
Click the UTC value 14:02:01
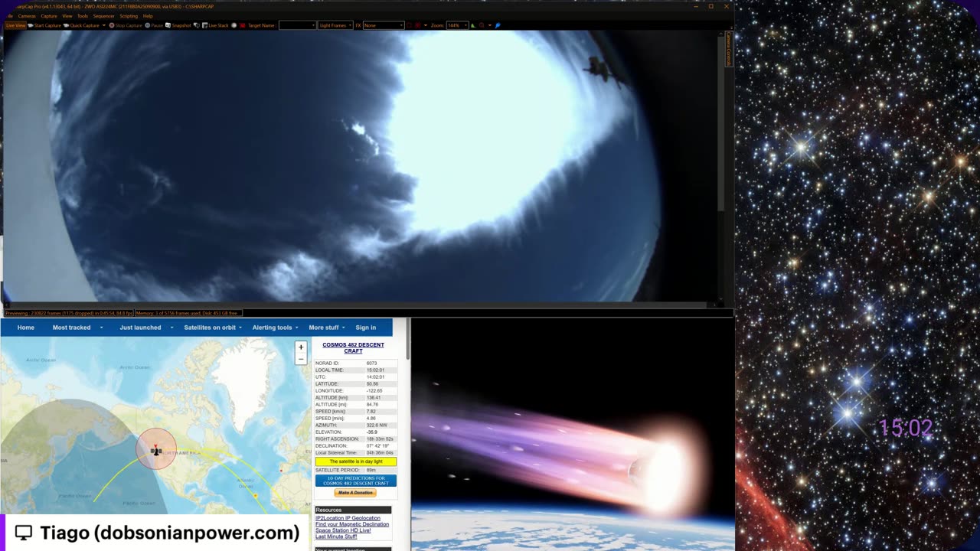pyautogui.click(x=375, y=377)
